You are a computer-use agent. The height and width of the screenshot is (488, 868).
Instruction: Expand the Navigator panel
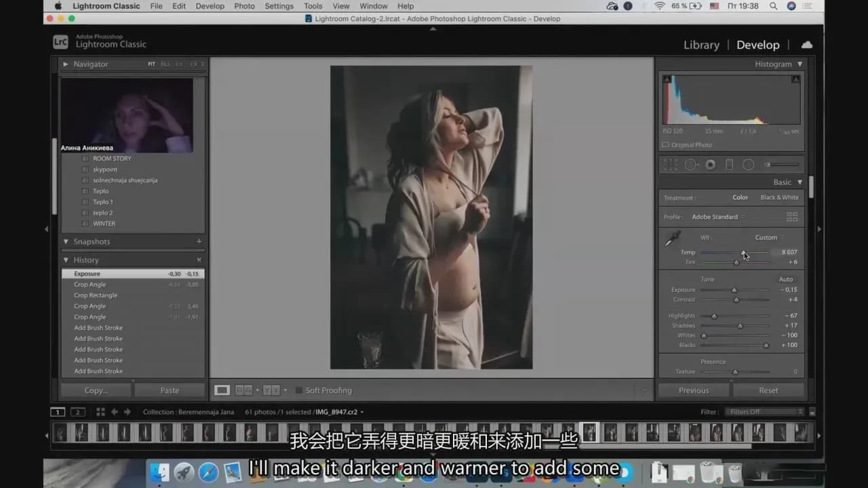66,64
